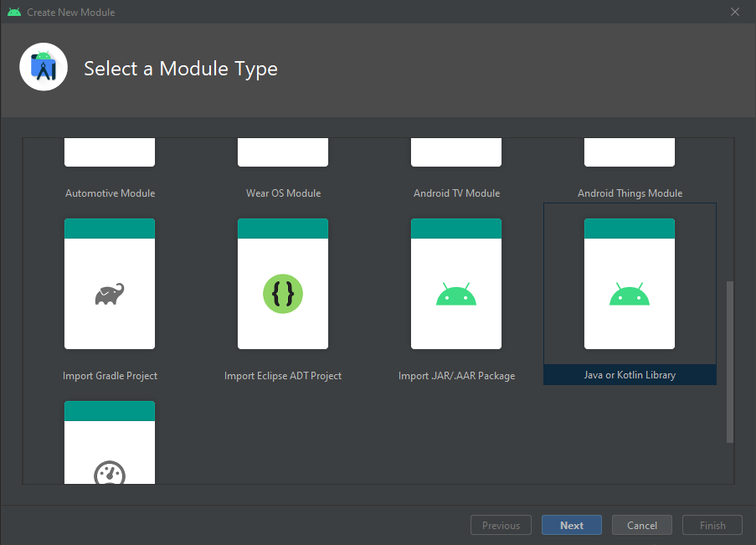Select Import Gradle Project
This screenshot has width=756, height=545.
click(x=109, y=283)
